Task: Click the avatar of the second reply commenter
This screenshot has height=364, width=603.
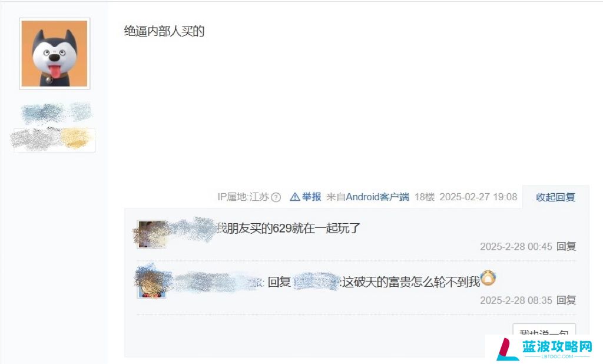Action: pyautogui.click(x=152, y=283)
